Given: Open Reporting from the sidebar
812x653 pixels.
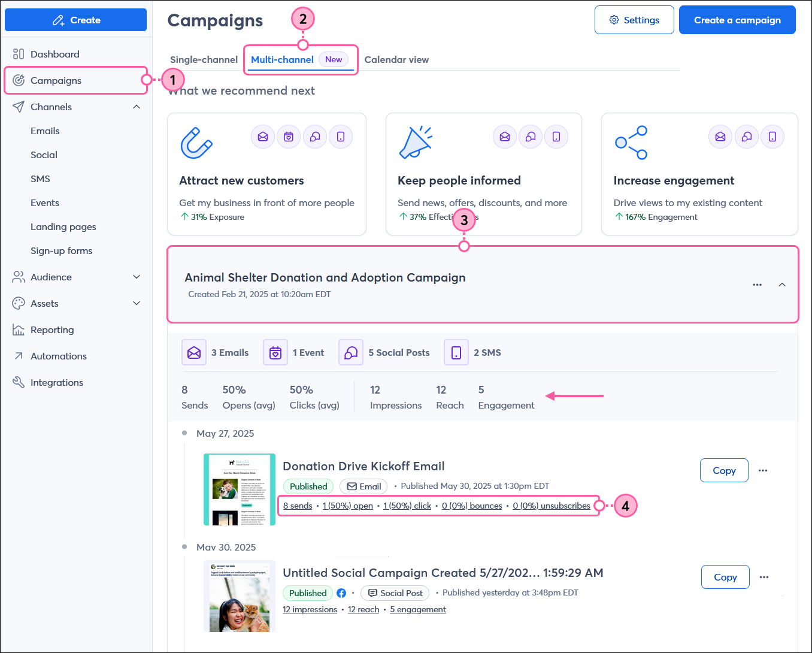Looking at the screenshot, I should (x=51, y=329).
